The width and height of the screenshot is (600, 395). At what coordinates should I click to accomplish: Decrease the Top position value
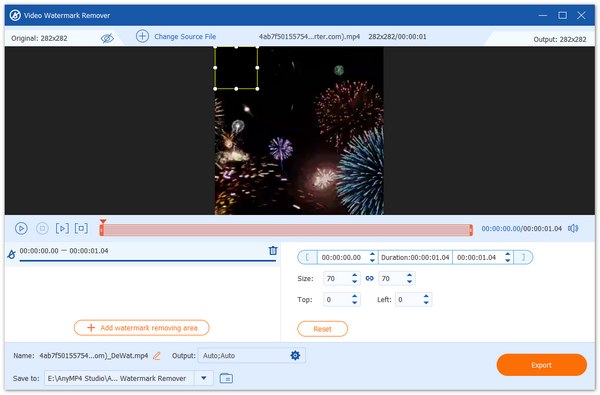(x=355, y=303)
